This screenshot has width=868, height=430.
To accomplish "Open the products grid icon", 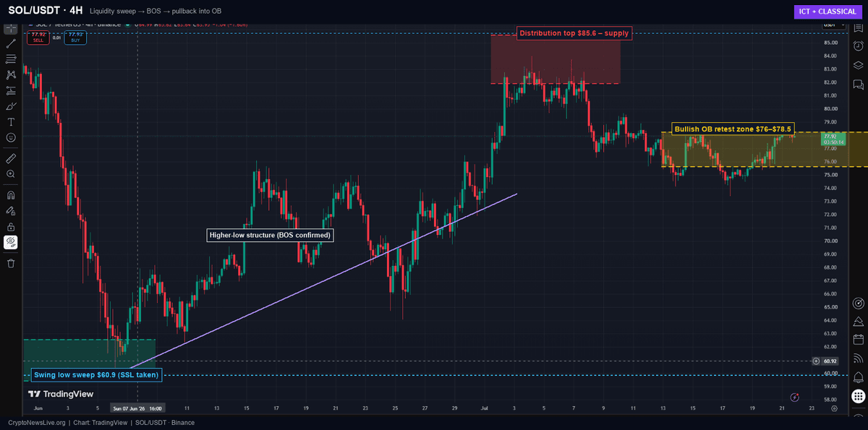I will tap(859, 395).
